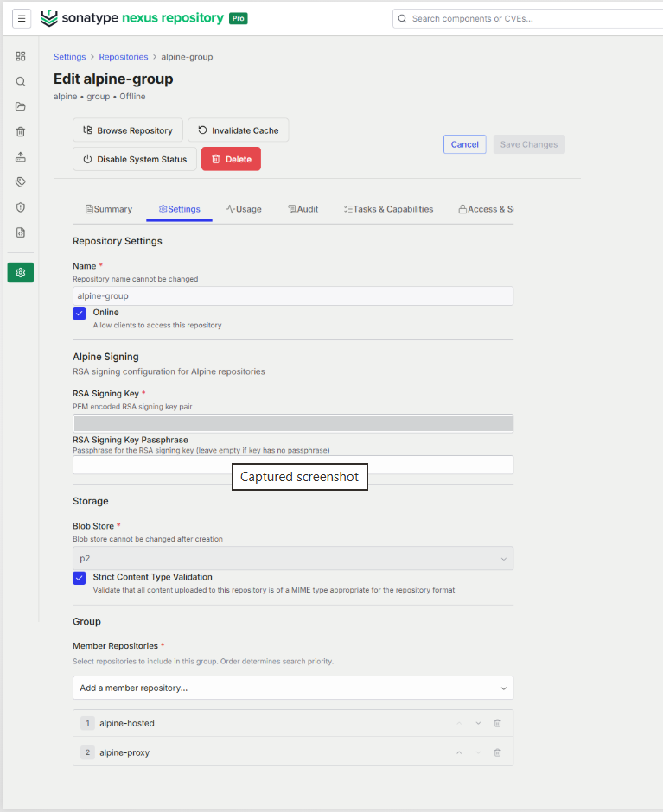Toggle Strict Content Type Validation checkbox

pos(80,578)
